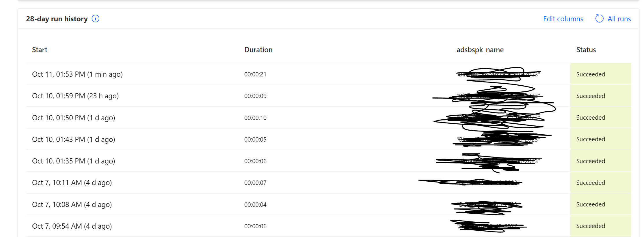Open the Oct 11, 01:53 PM run
Image resolution: width=644 pixels, height=237 pixels.
(77, 74)
